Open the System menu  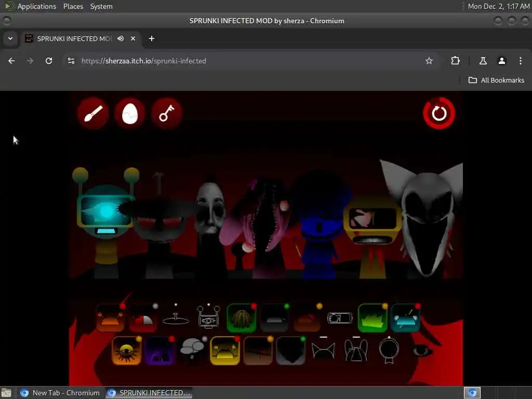point(101,6)
